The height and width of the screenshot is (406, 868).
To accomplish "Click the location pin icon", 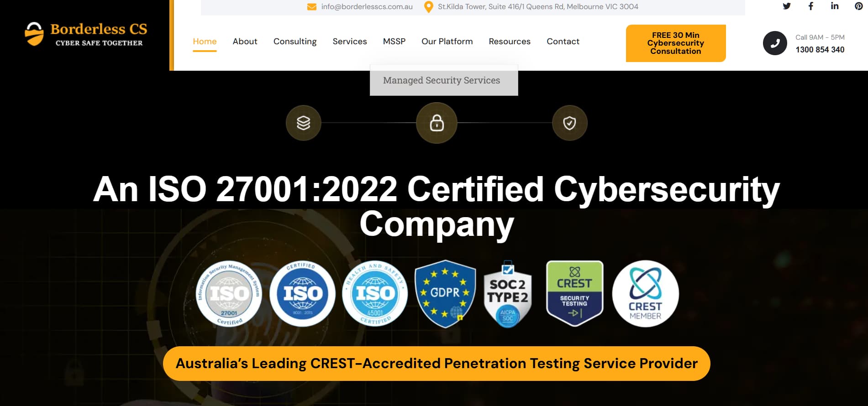I will tap(428, 7).
